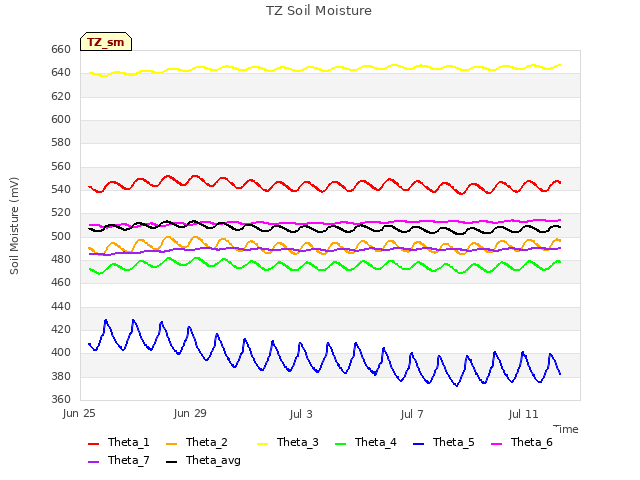This screenshot has width=640, height=480.
Task: Select the Theta_3 legend label
Action: pyautogui.click(x=298, y=442)
